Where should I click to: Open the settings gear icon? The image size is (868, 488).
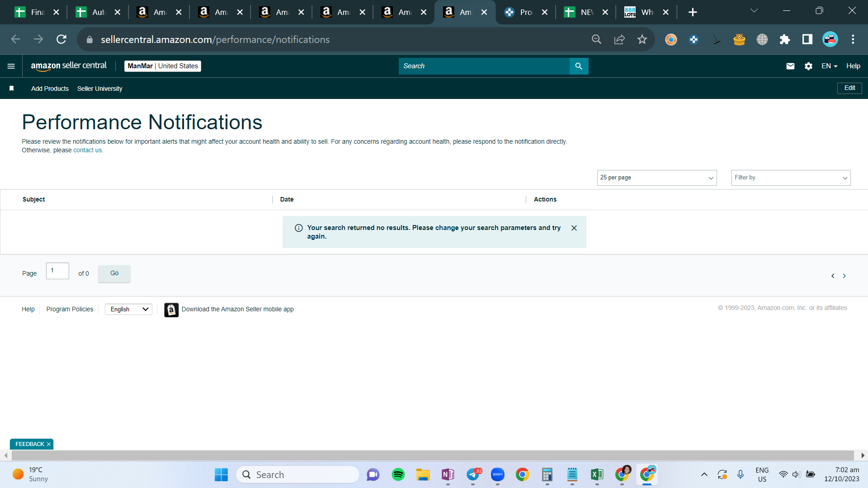[x=808, y=66]
